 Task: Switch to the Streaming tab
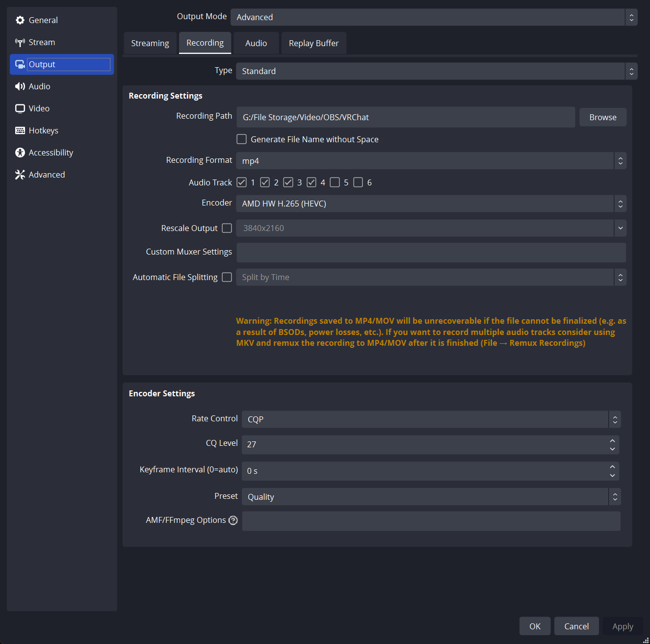pos(150,43)
